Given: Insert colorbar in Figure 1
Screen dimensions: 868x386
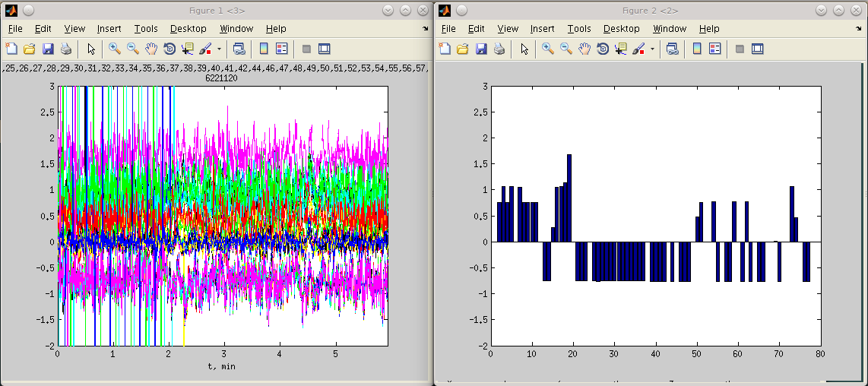Looking at the screenshot, I should click(264, 49).
